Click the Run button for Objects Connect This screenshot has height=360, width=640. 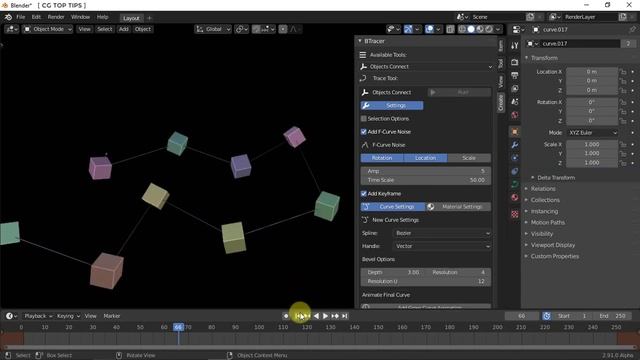tap(459, 92)
